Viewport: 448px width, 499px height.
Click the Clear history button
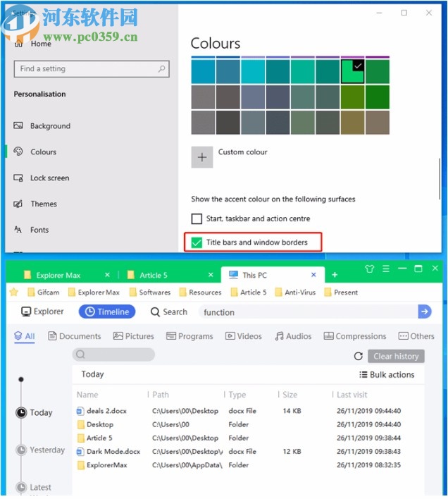pos(395,357)
